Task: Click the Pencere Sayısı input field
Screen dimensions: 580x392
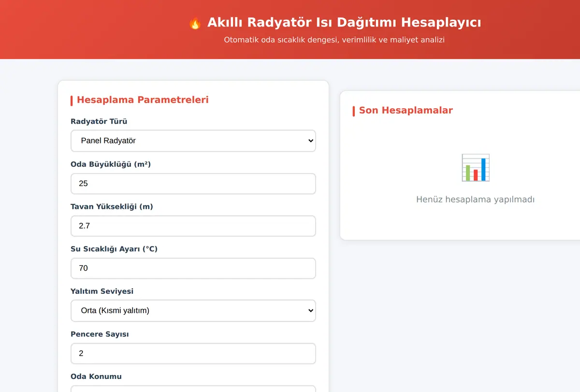Action: coord(193,353)
